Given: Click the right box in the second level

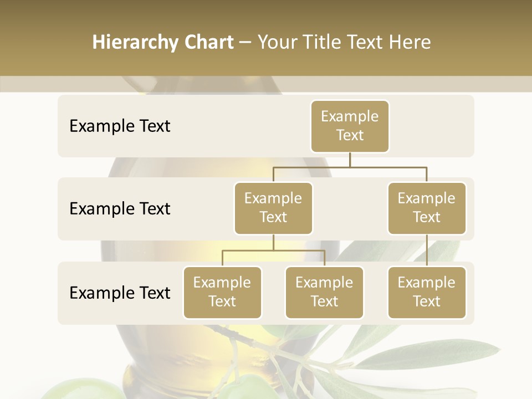Looking at the screenshot, I should point(427,208).
